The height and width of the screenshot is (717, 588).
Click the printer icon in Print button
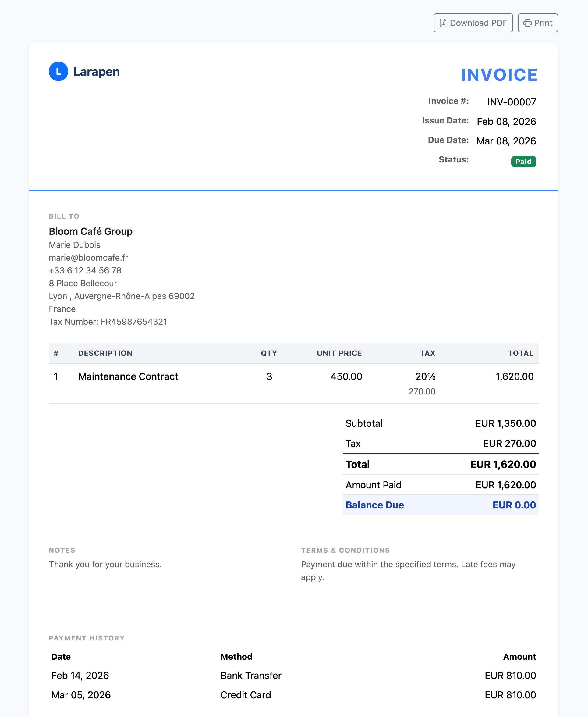[527, 23]
